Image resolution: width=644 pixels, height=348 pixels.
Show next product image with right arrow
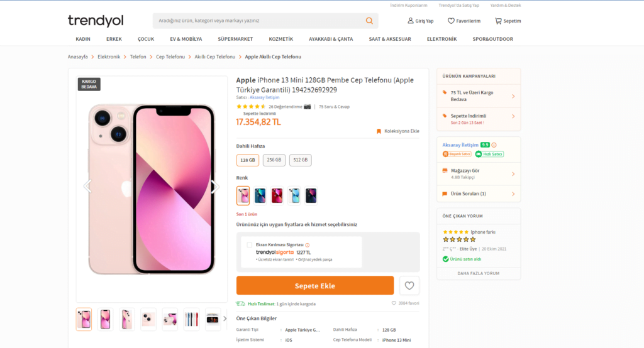[214, 186]
